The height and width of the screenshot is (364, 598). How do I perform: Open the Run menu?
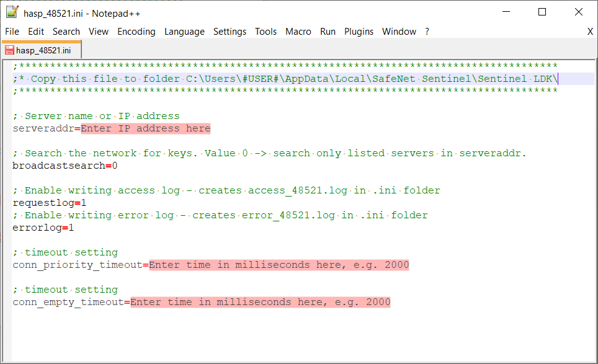328,31
